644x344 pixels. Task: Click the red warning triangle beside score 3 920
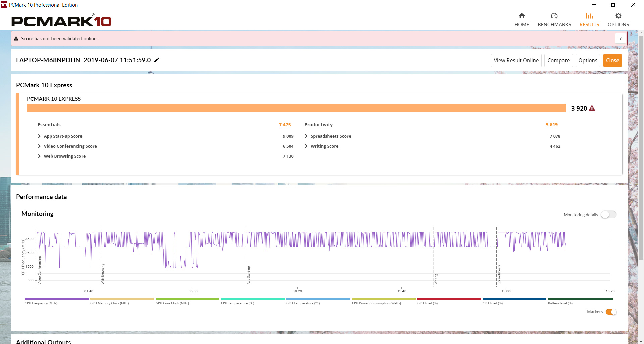[x=592, y=108]
